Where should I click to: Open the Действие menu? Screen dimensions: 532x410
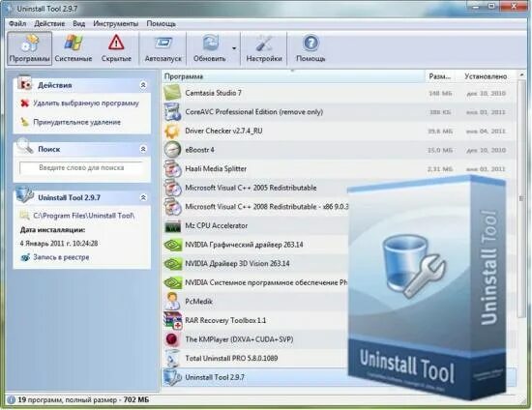pyautogui.click(x=49, y=24)
